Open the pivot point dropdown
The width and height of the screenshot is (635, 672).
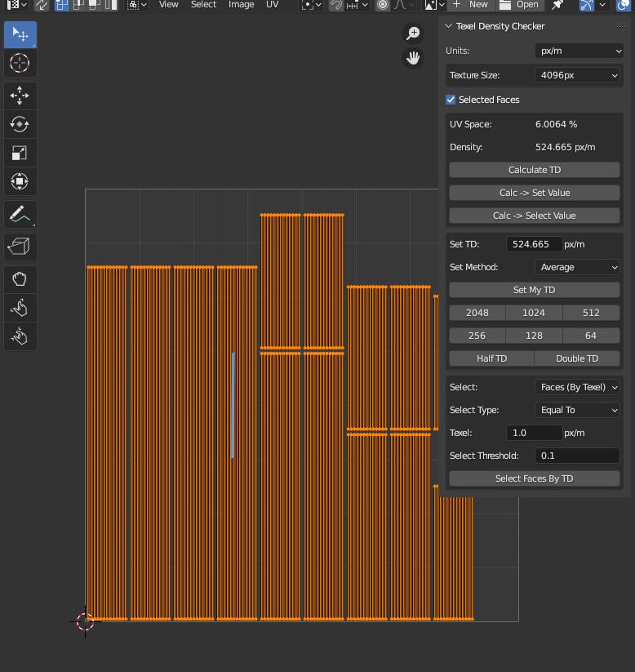(312, 5)
